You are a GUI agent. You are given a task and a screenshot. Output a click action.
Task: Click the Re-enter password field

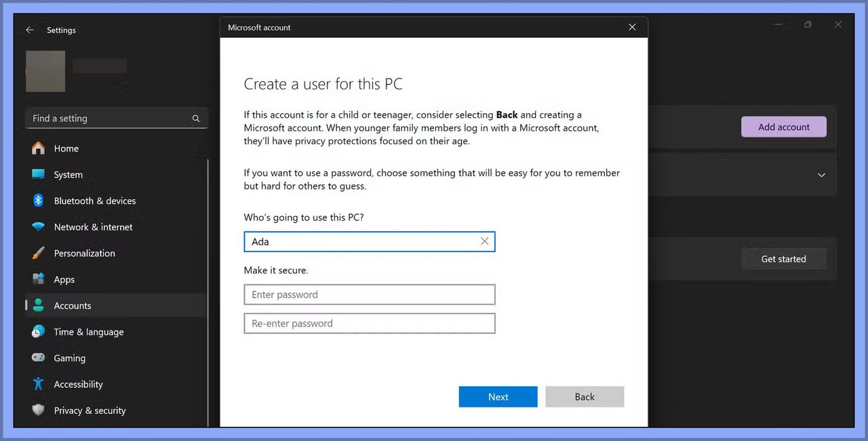tap(370, 323)
